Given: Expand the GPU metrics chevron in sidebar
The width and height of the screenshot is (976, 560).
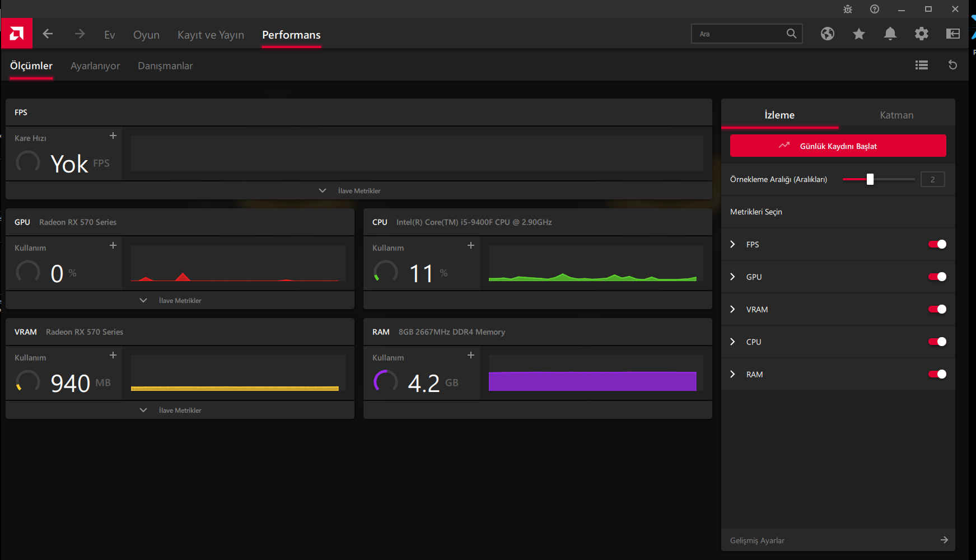Looking at the screenshot, I should click(732, 277).
